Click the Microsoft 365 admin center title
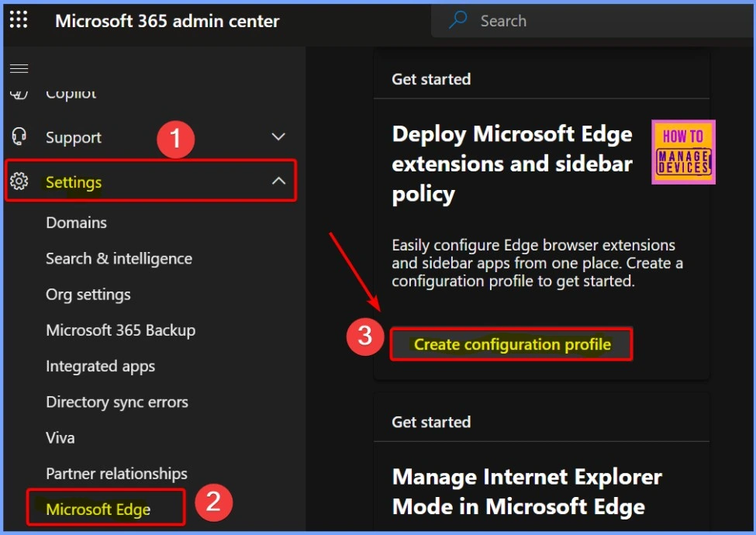The width and height of the screenshot is (756, 535). click(x=167, y=21)
